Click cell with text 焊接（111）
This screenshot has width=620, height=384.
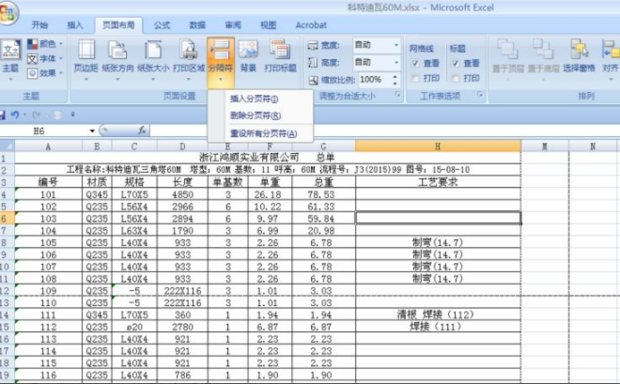click(438, 327)
